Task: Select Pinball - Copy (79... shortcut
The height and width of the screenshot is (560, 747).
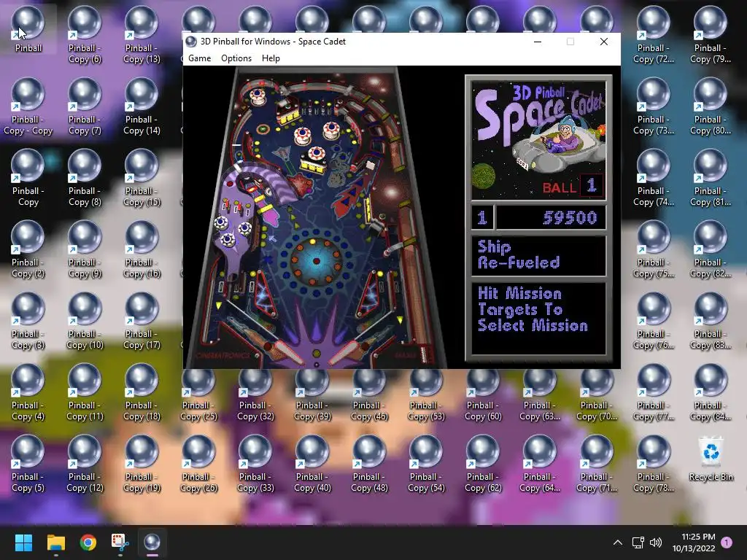Action: pyautogui.click(x=711, y=35)
